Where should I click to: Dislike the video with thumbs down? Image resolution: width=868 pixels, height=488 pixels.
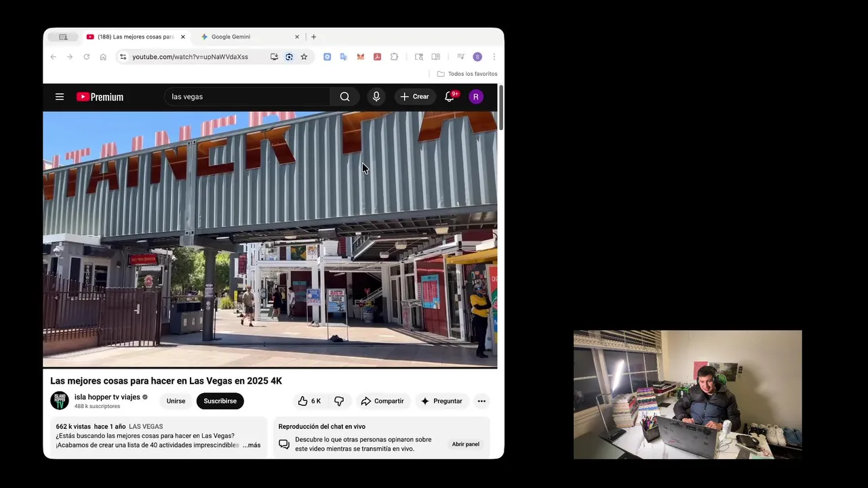[x=339, y=401]
